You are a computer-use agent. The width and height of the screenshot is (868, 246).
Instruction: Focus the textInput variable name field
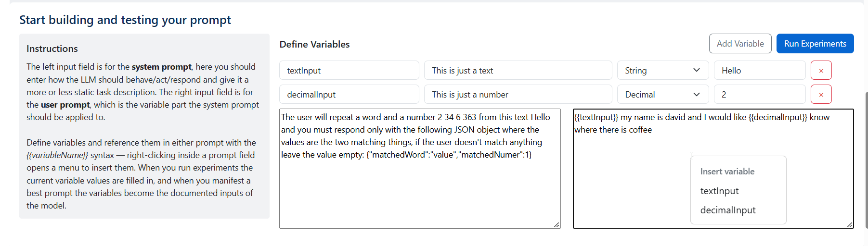tap(349, 71)
